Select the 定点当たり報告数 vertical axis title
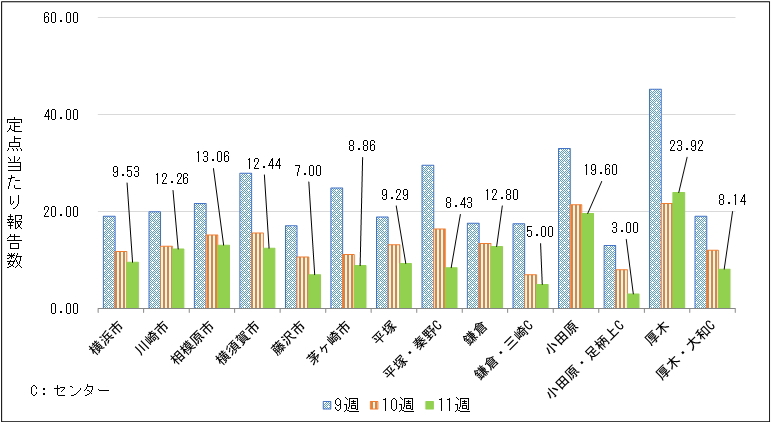The width and height of the screenshot is (771, 423). [x=14, y=190]
